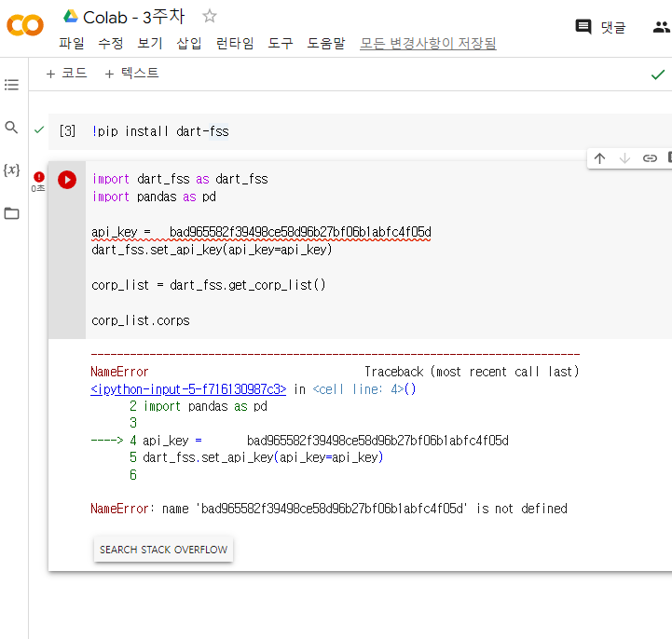Viewport: 672px width, 639px height.
Task: Open the Colab home logo
Action: [x=25, y=25]
